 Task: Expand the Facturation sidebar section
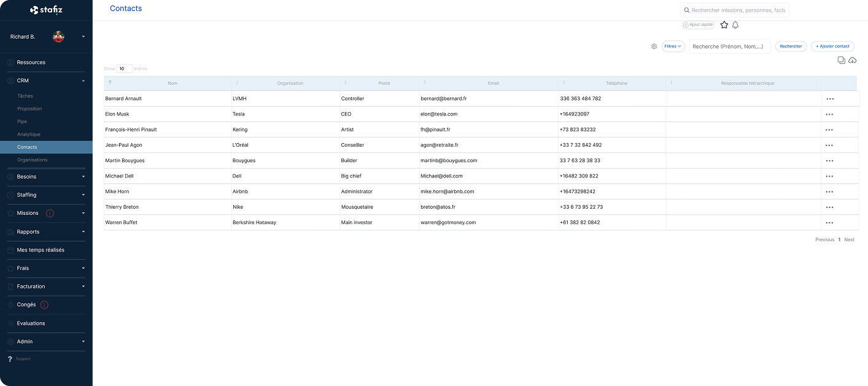click(x=83, y=287)
